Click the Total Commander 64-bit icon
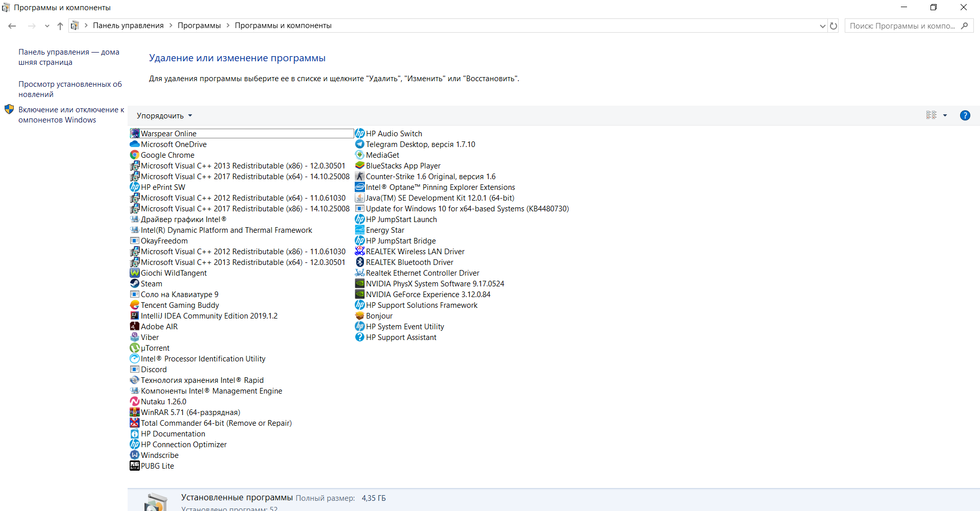Screen dimensions: 980x511 tap(135, 423)
